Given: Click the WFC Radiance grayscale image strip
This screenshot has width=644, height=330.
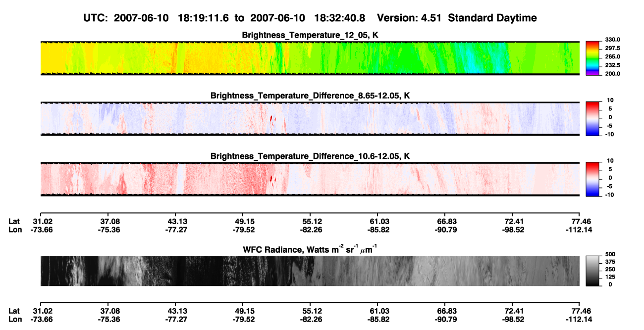Looking at the screenshot, I should tap(310, 271).
